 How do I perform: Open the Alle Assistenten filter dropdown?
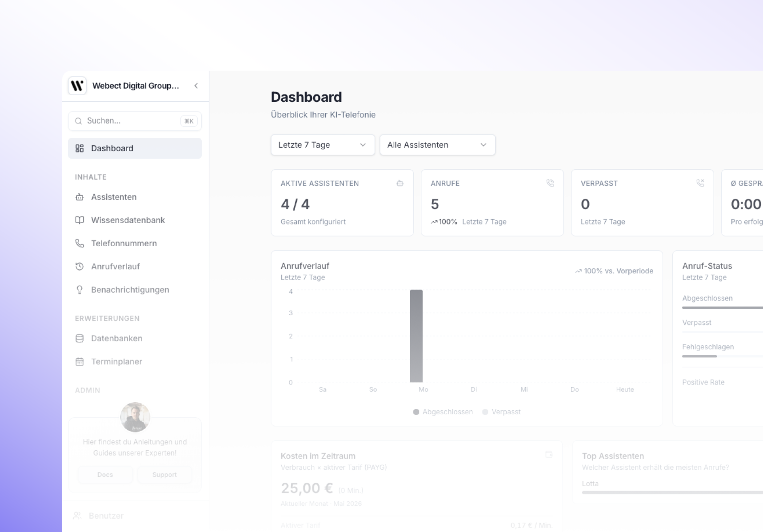point(437,145)
